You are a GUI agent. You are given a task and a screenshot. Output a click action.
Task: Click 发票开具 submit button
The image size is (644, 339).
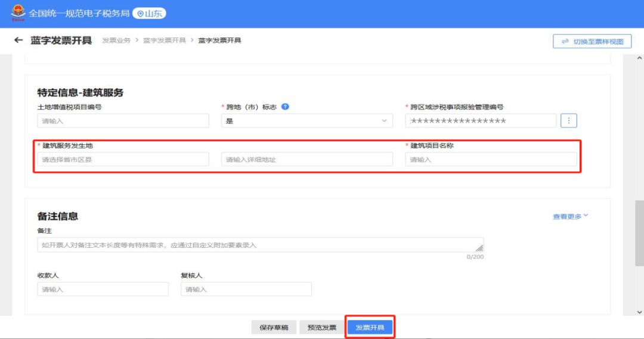coord(370,327)
